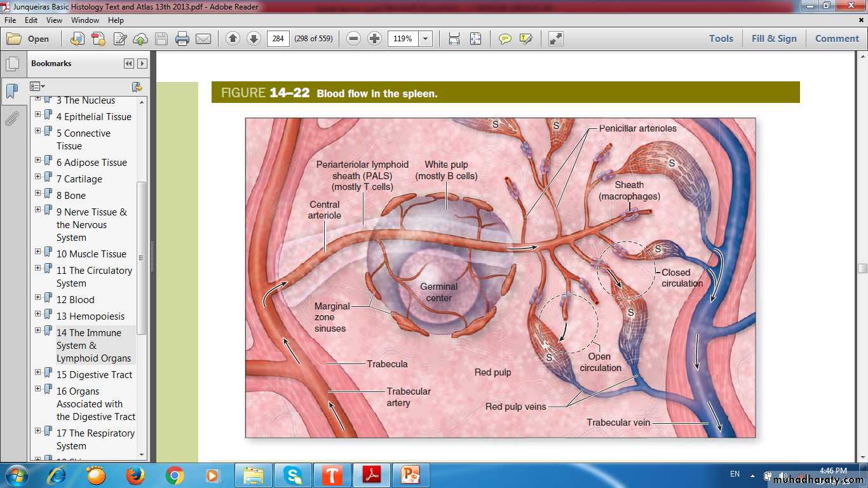Switch to read mode full view
The width and height of the screenshot is (868, 488).
556,39
